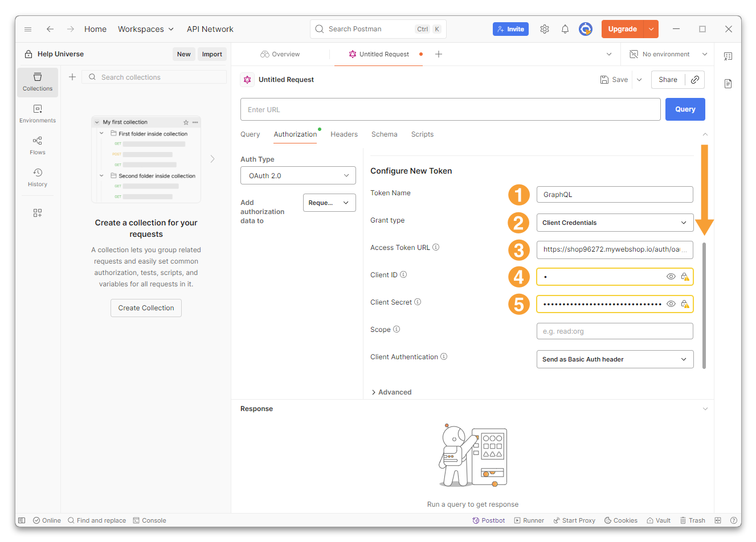Open the Client Authentication dropdown

pyautogui.click(x=615, y=359)
